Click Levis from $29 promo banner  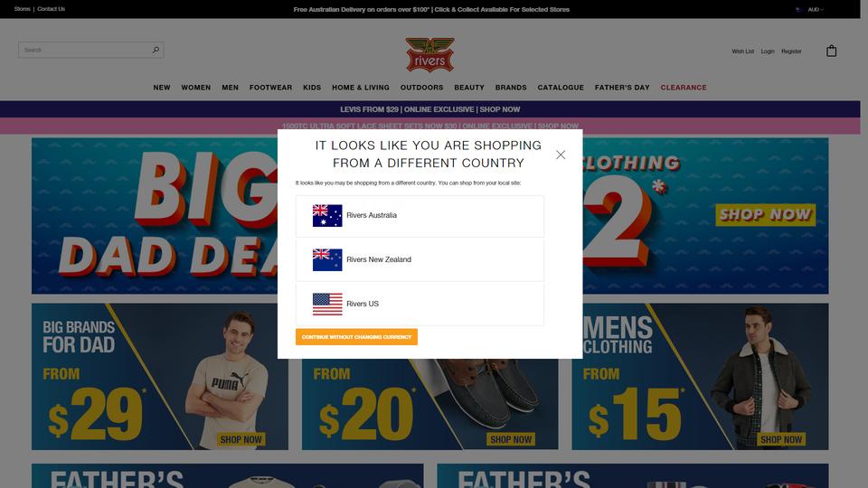point(430,109)
